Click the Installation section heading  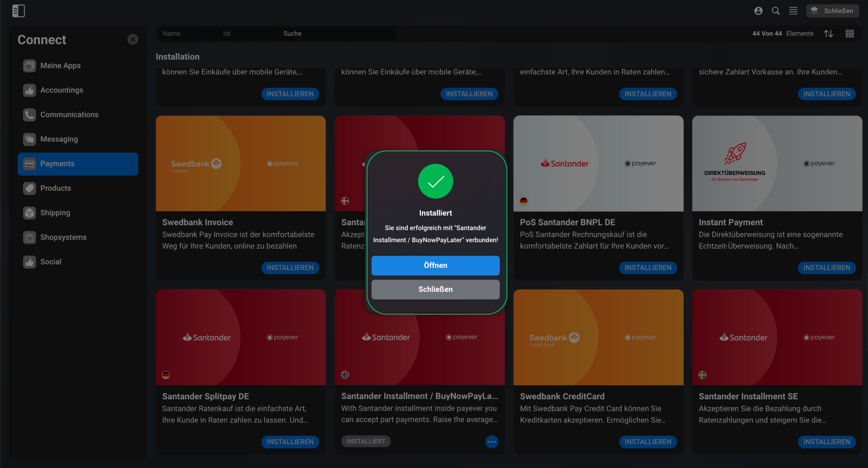[x=178, y=57]
